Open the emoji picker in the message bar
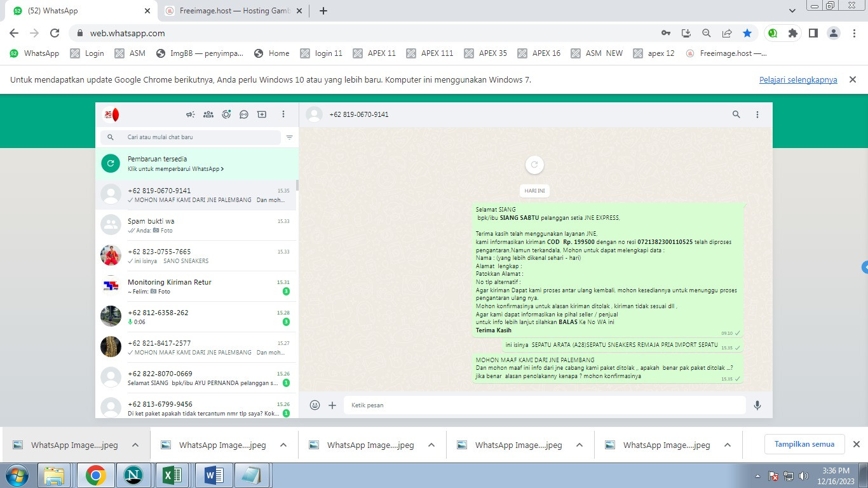This screenshot has width=868, height=488. pos(315,405)
